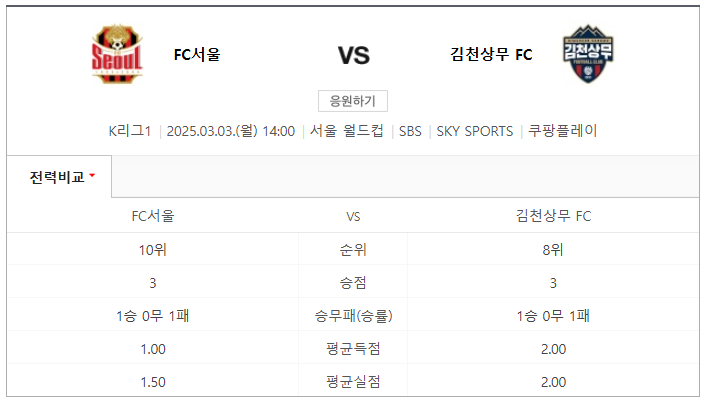The height and width of the screenshot is (402, 707).
Task: Select the 김천상무 FC name in header
Action: click(491, 55)
